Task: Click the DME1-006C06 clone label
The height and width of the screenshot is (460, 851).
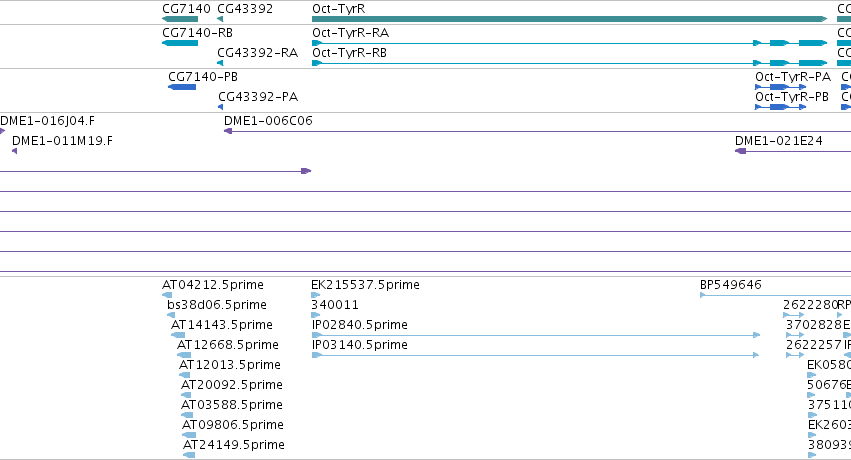Action: (268, 120)
